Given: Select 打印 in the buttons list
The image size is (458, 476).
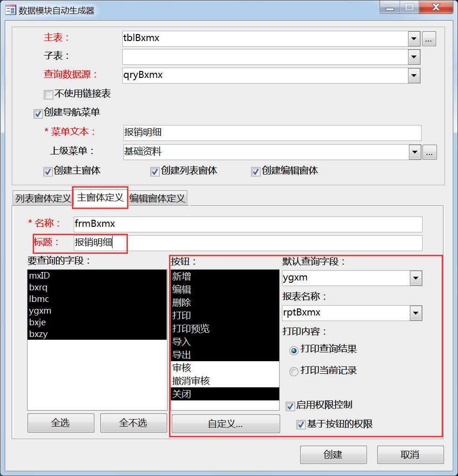Looking at the screenshot, I should click(225, 315).
